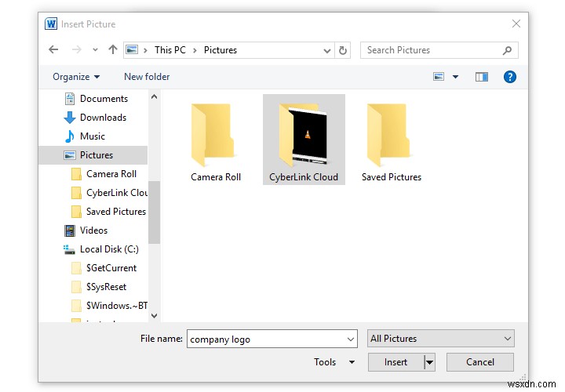
Task: Open the view options dropdown arrow
Action: click(x=455, y=77)
